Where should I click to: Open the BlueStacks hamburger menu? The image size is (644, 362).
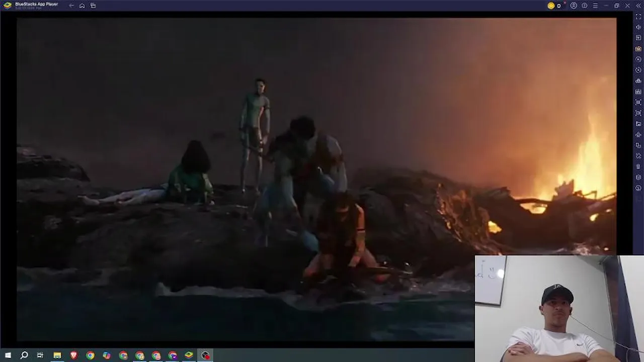coord(595,6)
